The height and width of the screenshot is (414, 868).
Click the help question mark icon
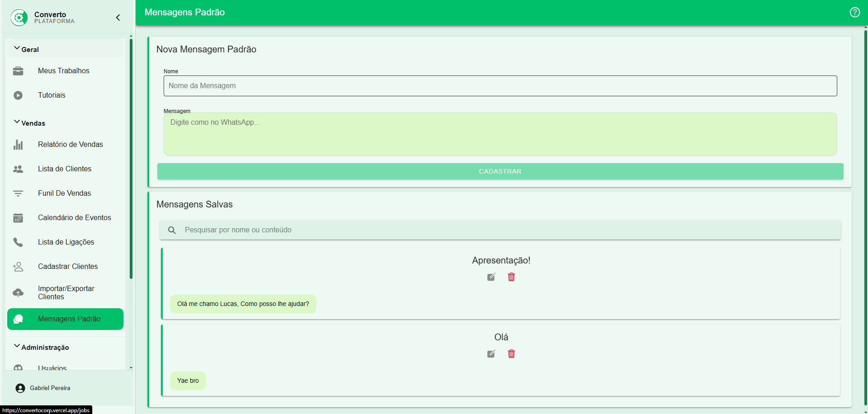tap(854, 12)
